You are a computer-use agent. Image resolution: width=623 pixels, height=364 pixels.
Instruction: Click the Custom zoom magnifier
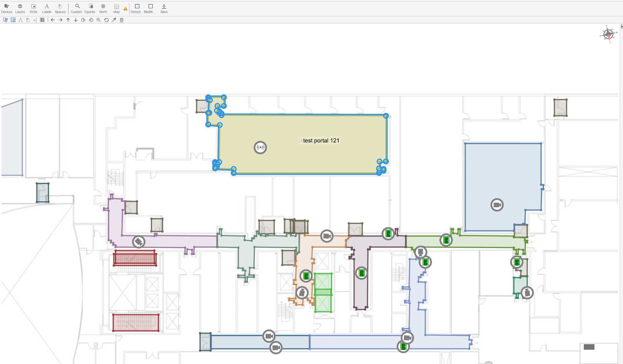point(76,9)
